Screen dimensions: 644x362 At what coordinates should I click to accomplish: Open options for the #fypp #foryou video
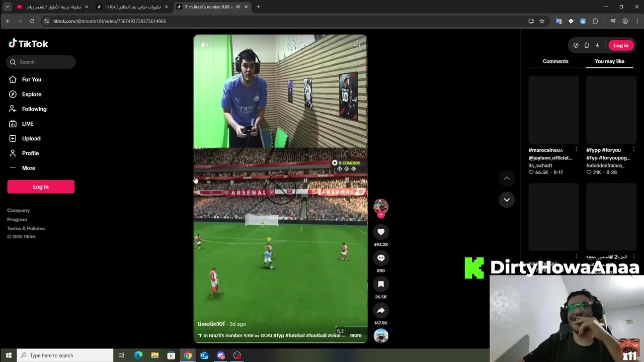coord(634,150)
